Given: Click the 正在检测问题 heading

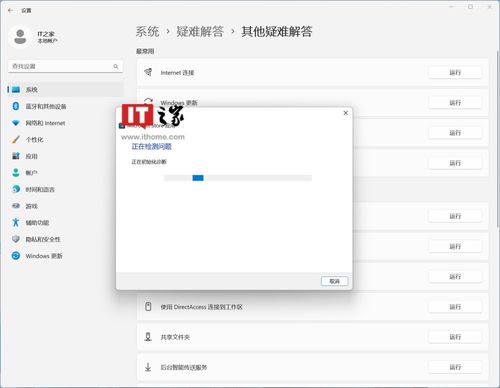Looking at the screenshot, I should tap(152, 146).
